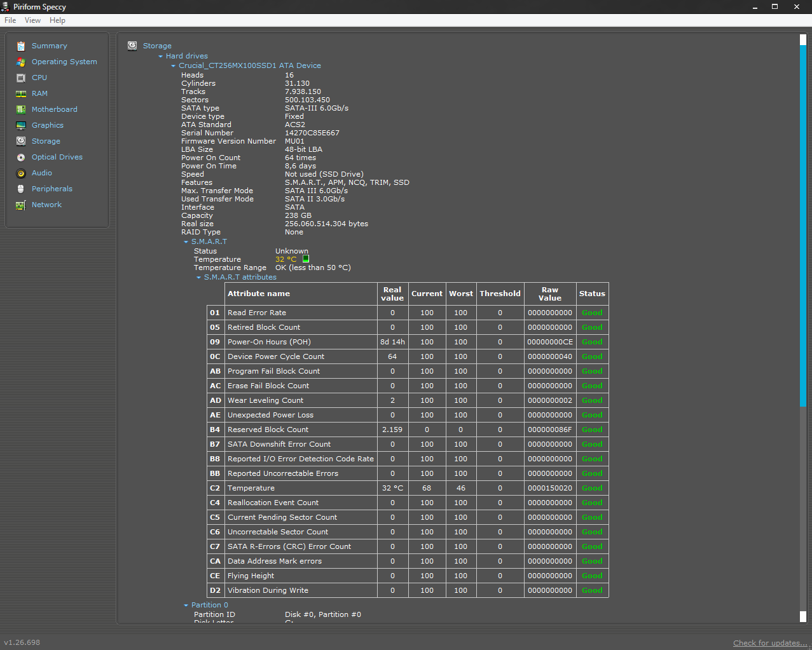Screen dimensions: 812x650
Task: Click the SATA Downshift Error Count row
Action: click(408, 444)
